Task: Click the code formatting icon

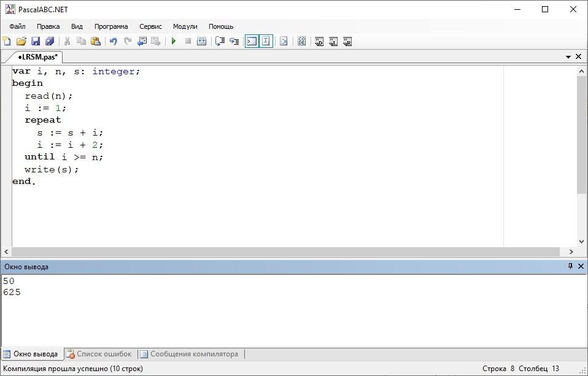Action: (284, 41)
